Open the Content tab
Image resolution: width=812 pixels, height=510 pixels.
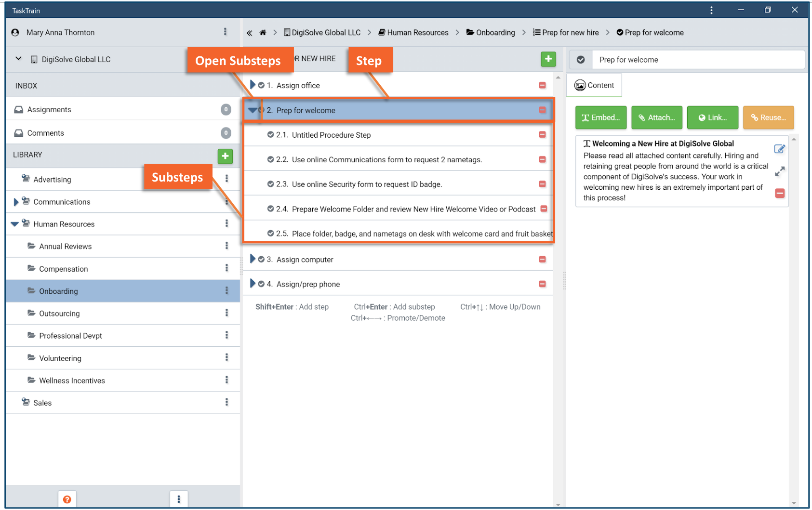coord(594,85)
